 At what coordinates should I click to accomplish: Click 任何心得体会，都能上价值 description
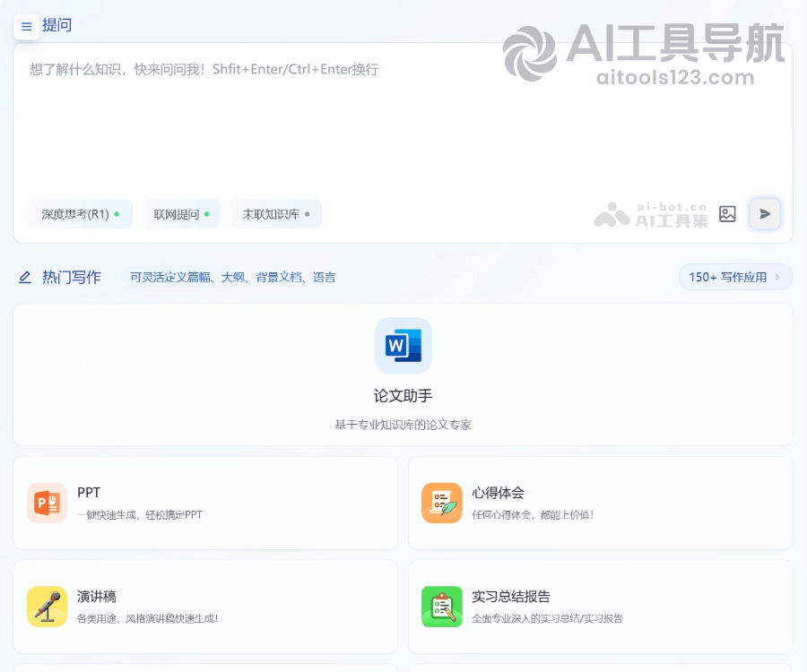[533, 514]
